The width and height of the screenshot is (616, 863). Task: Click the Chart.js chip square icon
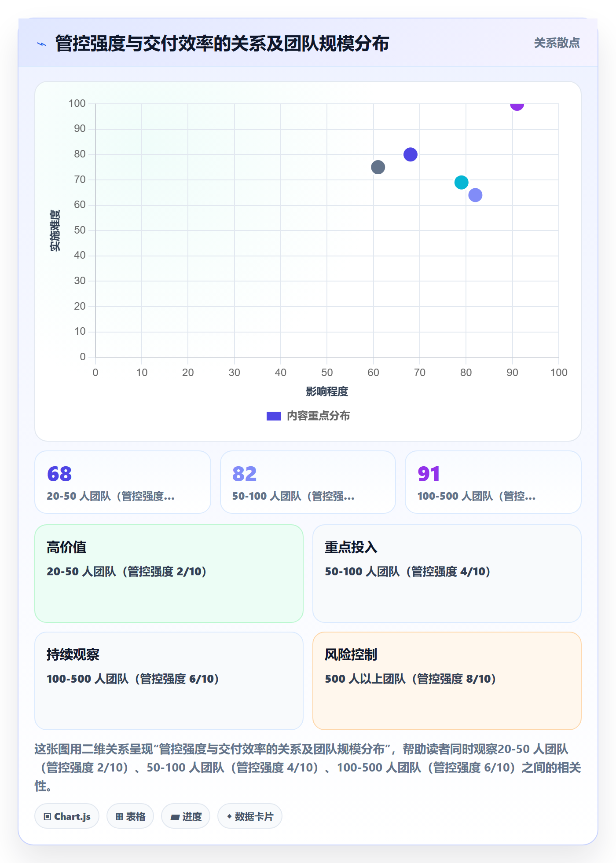[x=48, y=817]
